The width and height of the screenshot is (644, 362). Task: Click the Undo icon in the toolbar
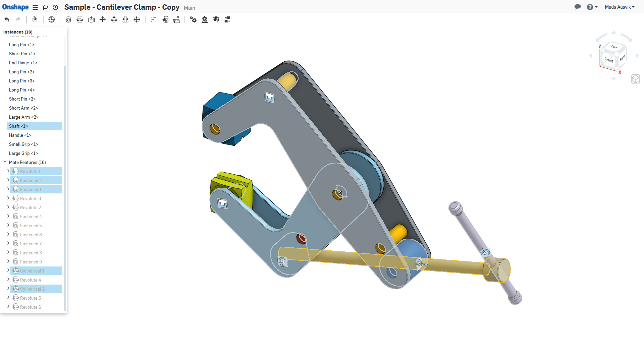(6, 19)
